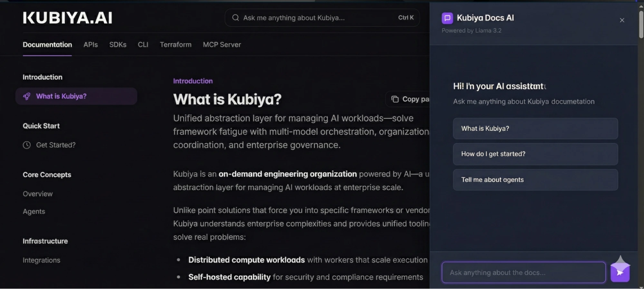Open Overview under Core Concepts
The height and width of the screenshot is (289, 644).
click(x=38, y=194)
